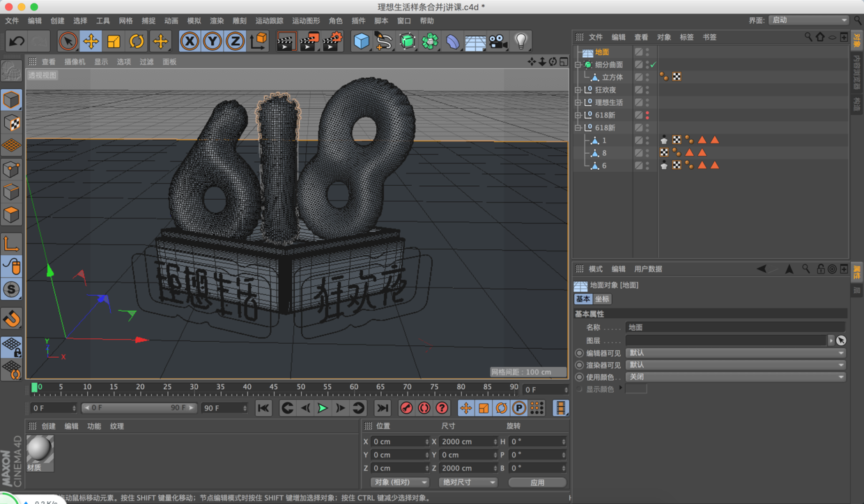Activate the Rotate tool

[137, 41]
